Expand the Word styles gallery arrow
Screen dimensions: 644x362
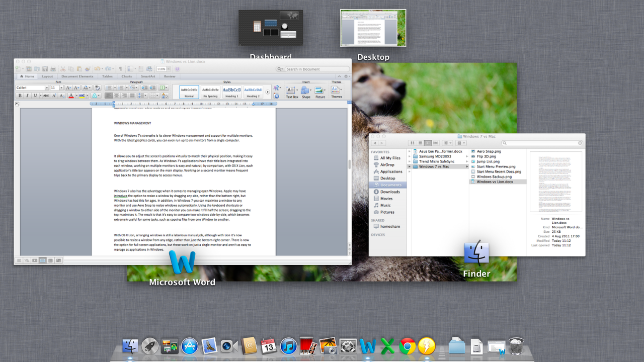coord(268,92)
